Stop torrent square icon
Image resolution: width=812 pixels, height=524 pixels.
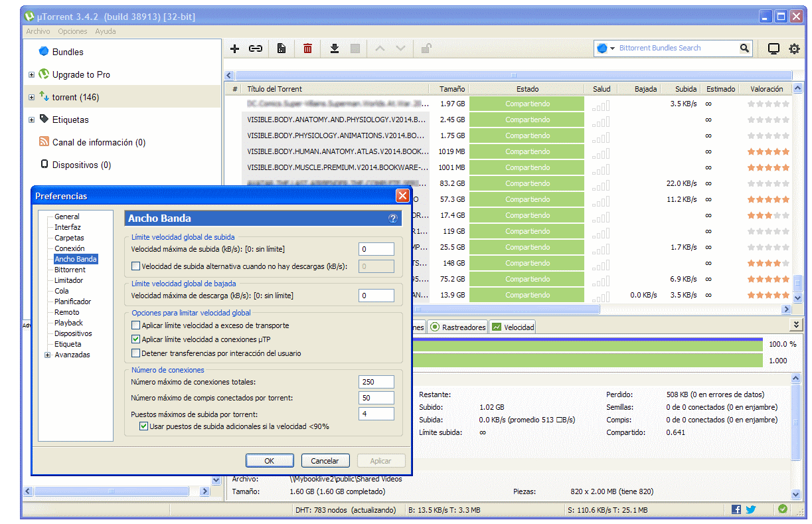click(355, 48)
